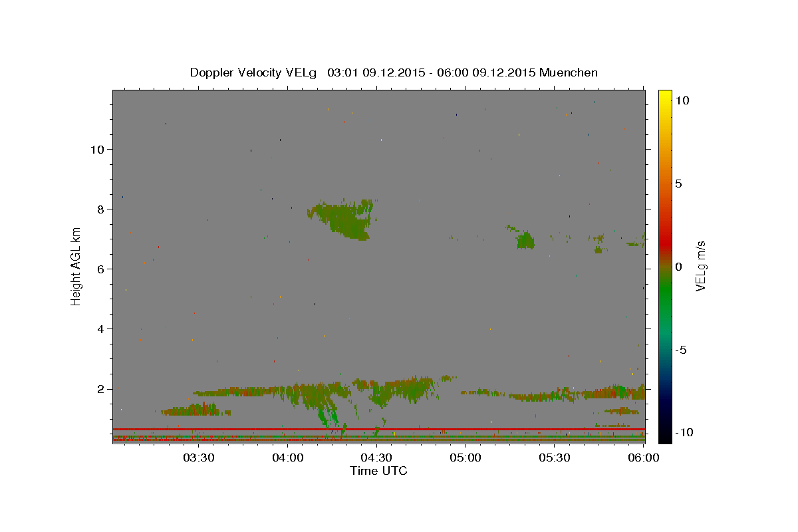The image size is (798, 532).
Task: Click the 03:30 time tick label
Action: click(199, 458)
